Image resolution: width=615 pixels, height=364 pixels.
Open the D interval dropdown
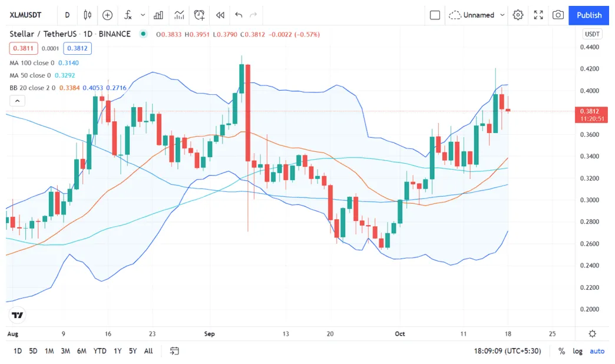click(x=67, y=15)
